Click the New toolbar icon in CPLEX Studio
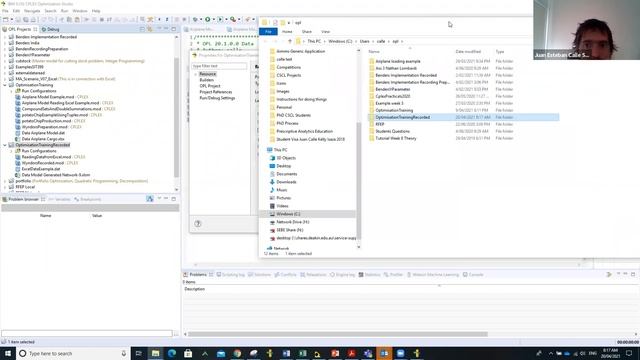 (6, 19)
